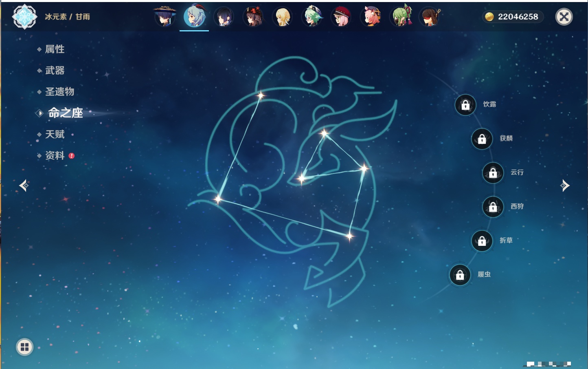Click the topmost star of the constellation
This screenshot has height=369, width=588.
(x=261, y=96)
